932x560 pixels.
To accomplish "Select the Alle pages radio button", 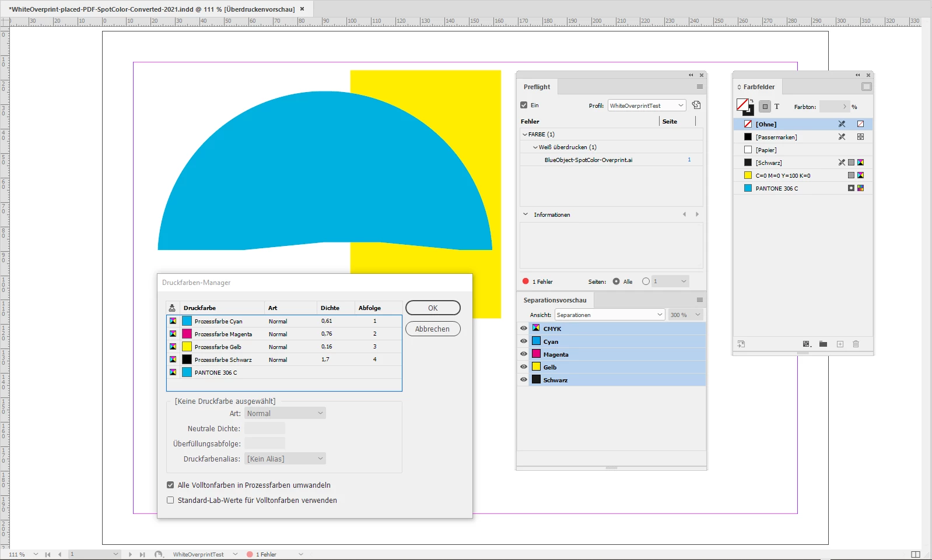I will point(616,281).
